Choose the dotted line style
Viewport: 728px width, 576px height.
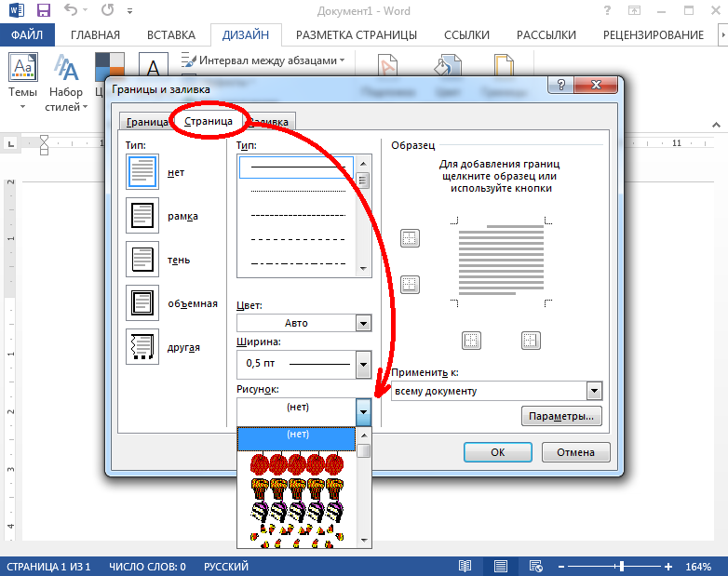click(x=297, y=191)
